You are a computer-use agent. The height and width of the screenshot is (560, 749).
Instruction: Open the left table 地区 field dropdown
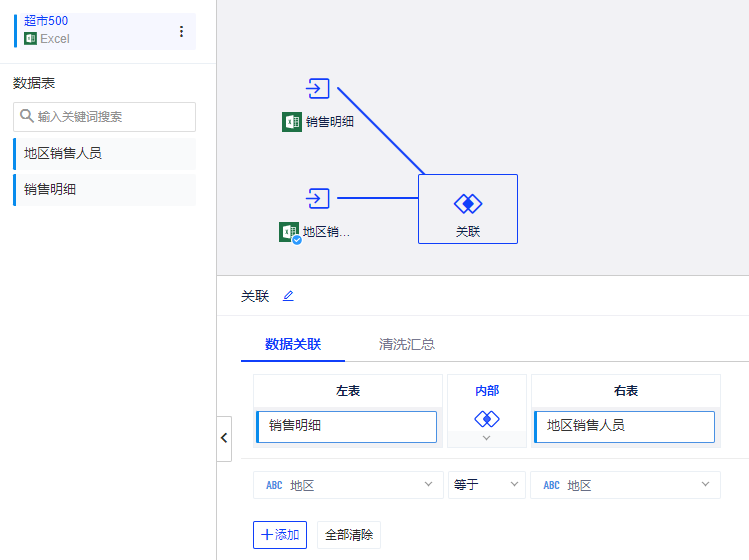click(347, 485)
